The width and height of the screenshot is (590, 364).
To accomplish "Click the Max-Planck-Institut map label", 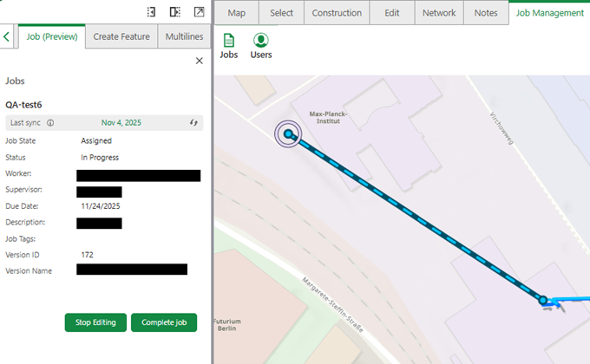I will 328,117.
